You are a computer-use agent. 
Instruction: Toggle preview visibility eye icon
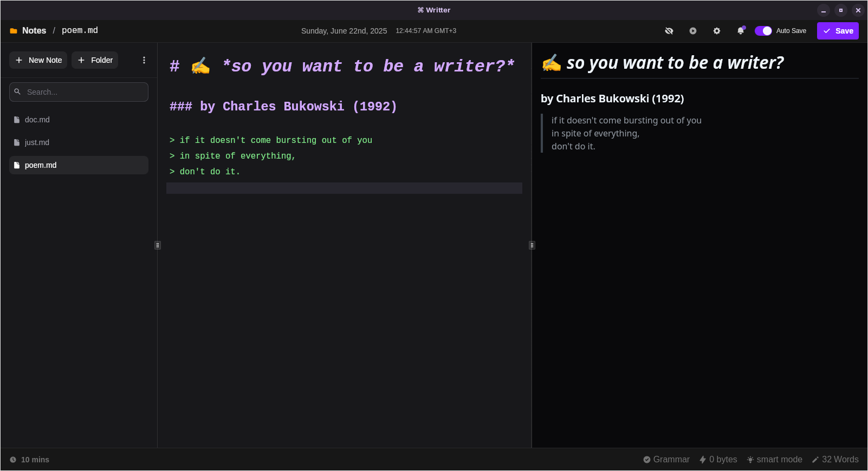(669, 31)
